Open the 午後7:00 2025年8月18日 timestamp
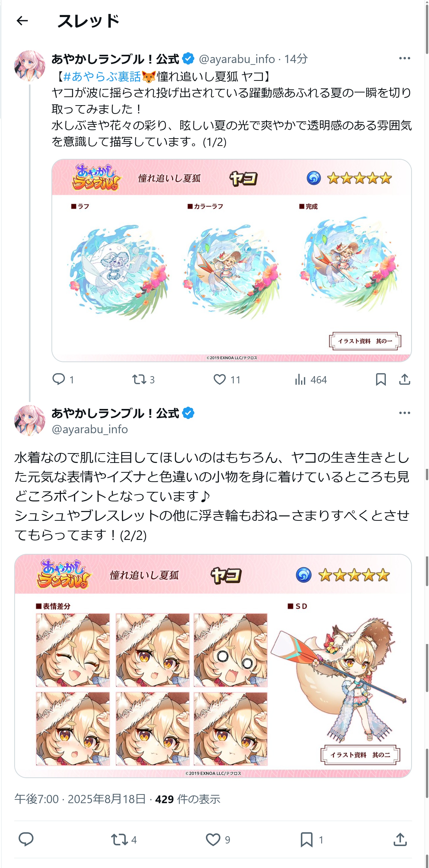The height and width of the screenshot is (868, 429). pos(80,799)
